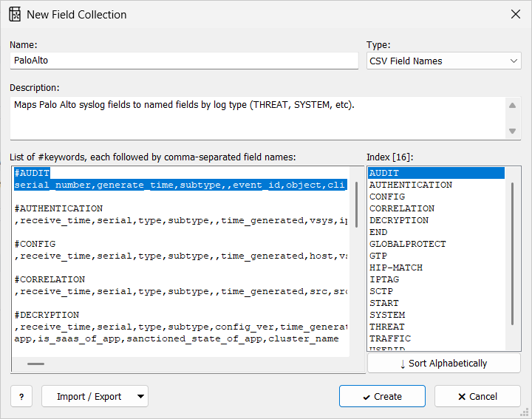Click the field collection icon in title bar
The image size is (532, 419).
coord(15,15)
